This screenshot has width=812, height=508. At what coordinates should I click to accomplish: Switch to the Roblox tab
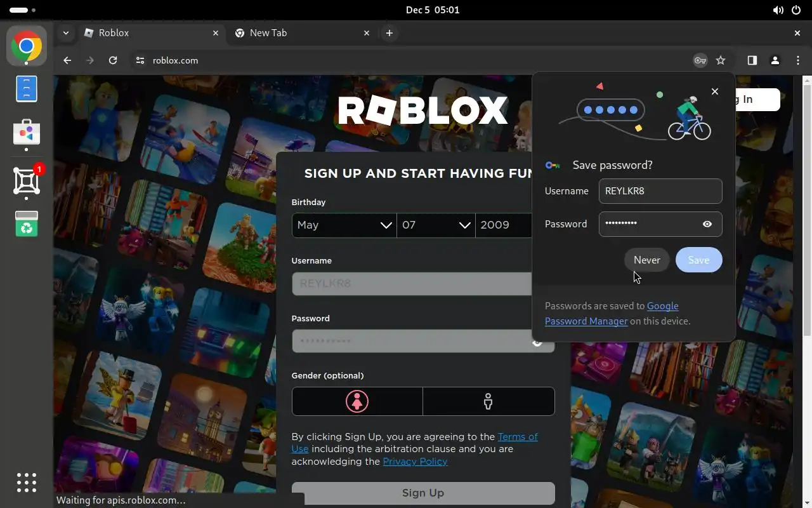[151, 33]
